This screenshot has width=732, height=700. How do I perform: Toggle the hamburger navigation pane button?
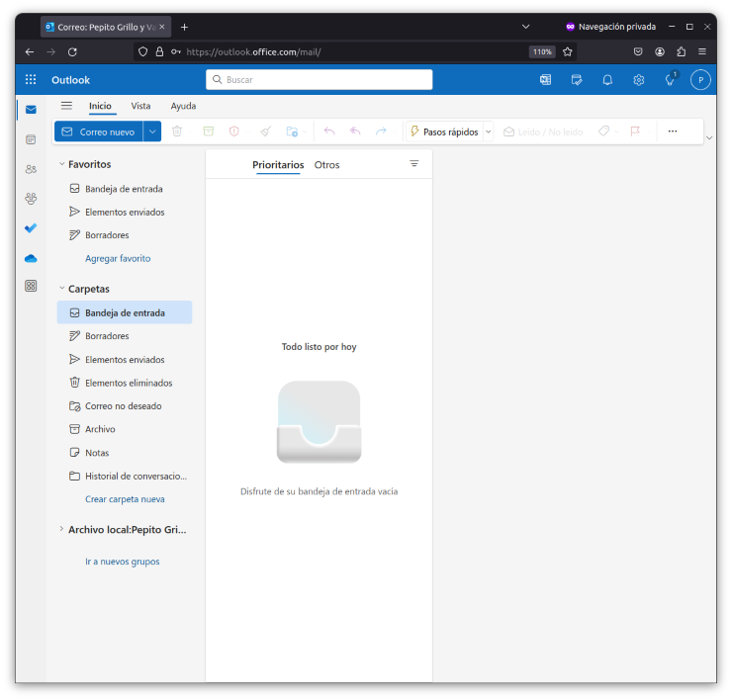coord(66,106)
